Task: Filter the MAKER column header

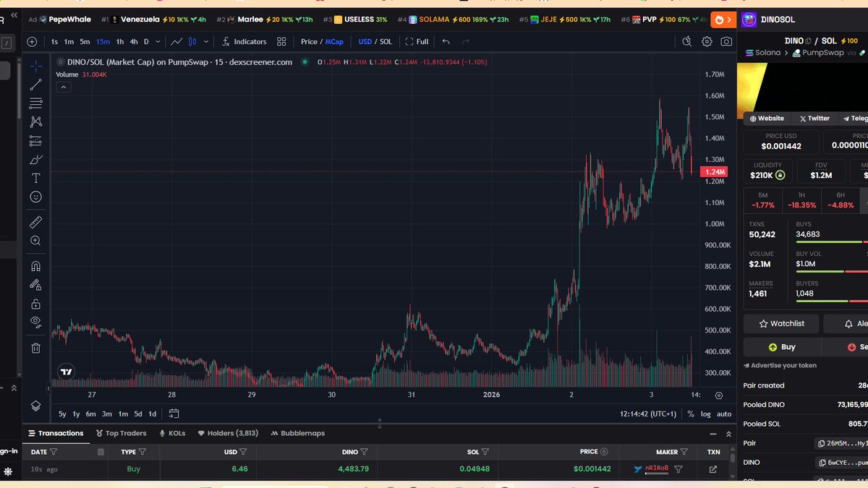Action: pos(684,452)
